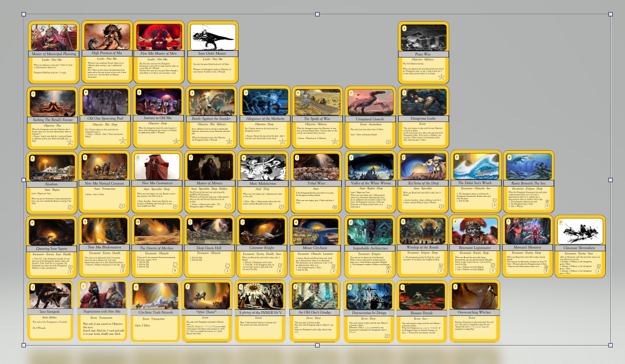Select the Old One Spawning Pool card
Viewport: 625px width, 364px height.
(106, 118)
